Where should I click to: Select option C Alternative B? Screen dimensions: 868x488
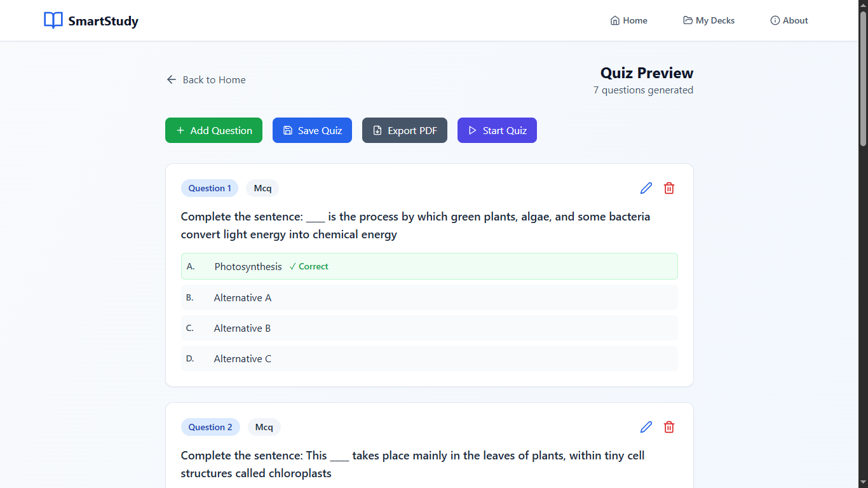[430, 328]
